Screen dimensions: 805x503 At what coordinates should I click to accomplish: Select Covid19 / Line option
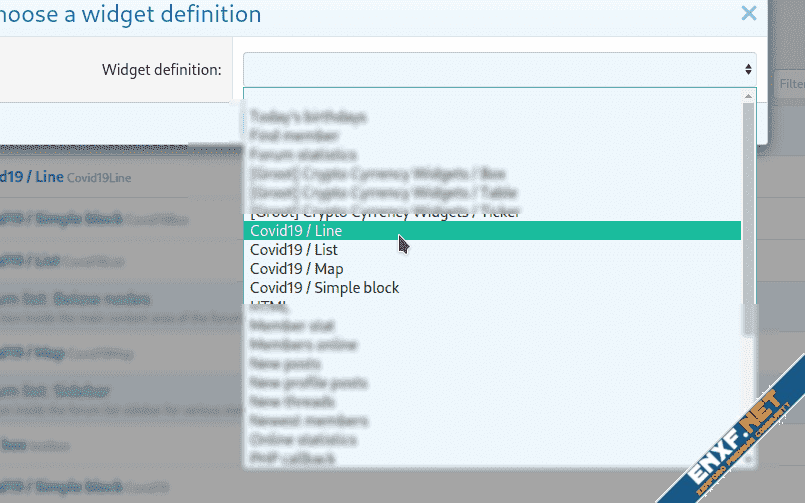(x=492, y=230)
